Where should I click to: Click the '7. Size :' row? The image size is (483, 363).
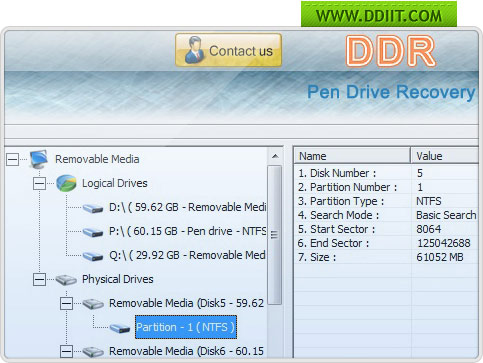tap(387, 257)
